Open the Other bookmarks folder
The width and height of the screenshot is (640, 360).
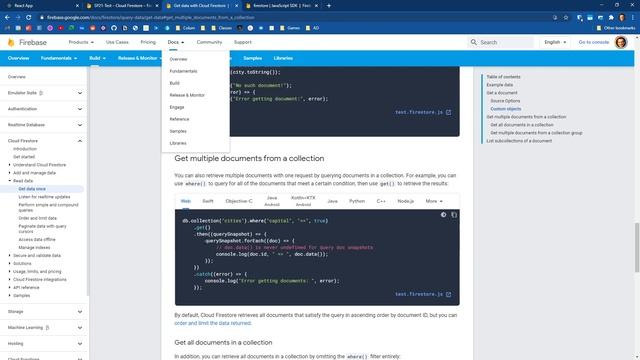pyautogui.click(x=616, y=28)
